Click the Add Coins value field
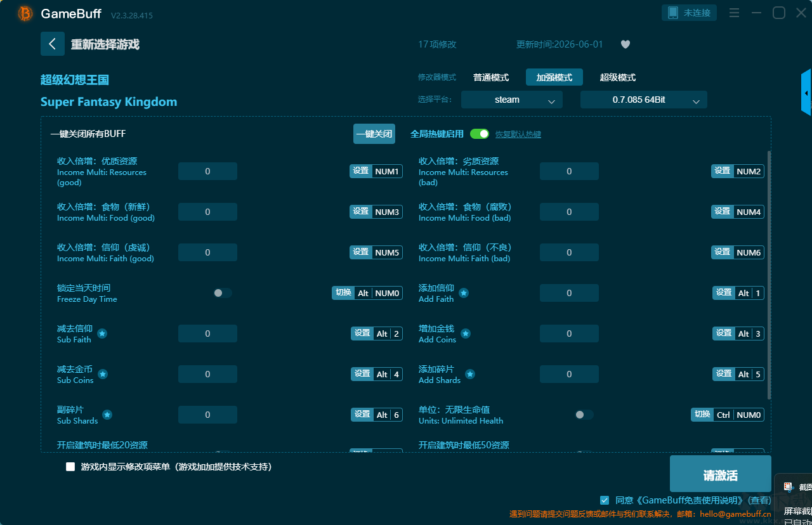 569,334
